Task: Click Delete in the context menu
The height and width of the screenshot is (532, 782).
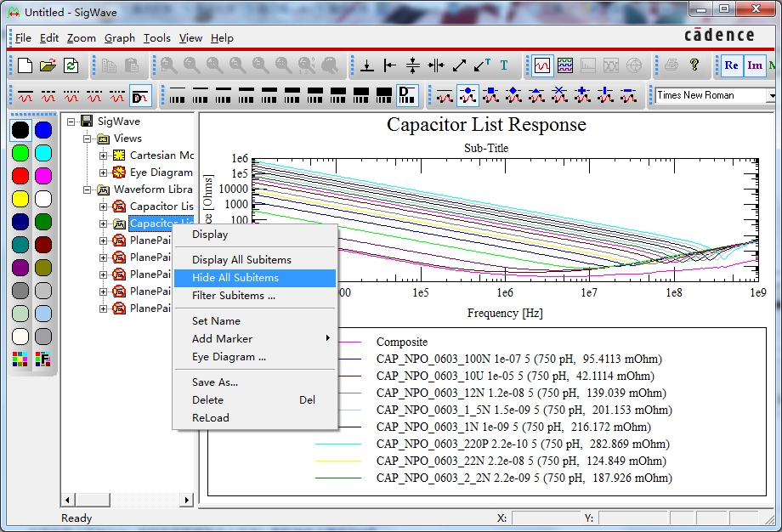Action: click(255, 400)
